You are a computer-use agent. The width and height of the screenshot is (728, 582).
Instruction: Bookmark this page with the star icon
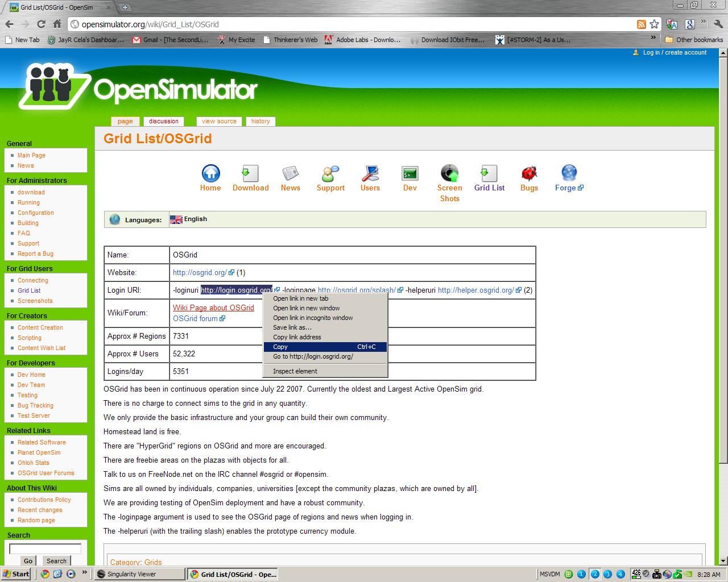click(654, 24)
